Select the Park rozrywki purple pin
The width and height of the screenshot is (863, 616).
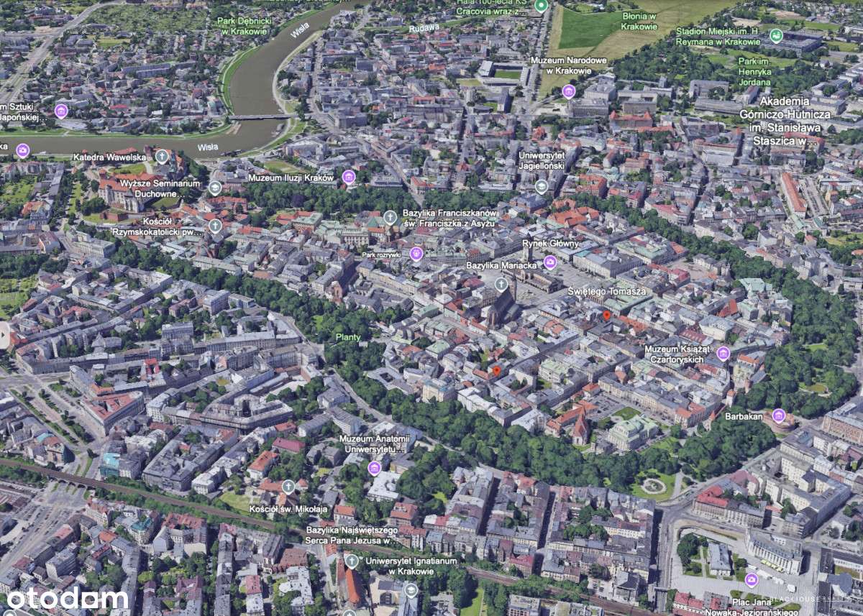click(x=416, y=253)
